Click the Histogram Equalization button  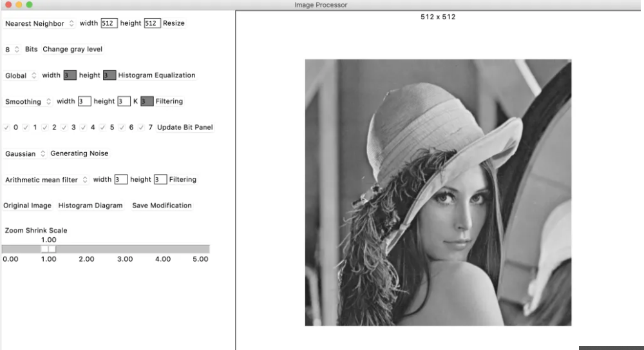click(156, 75)
